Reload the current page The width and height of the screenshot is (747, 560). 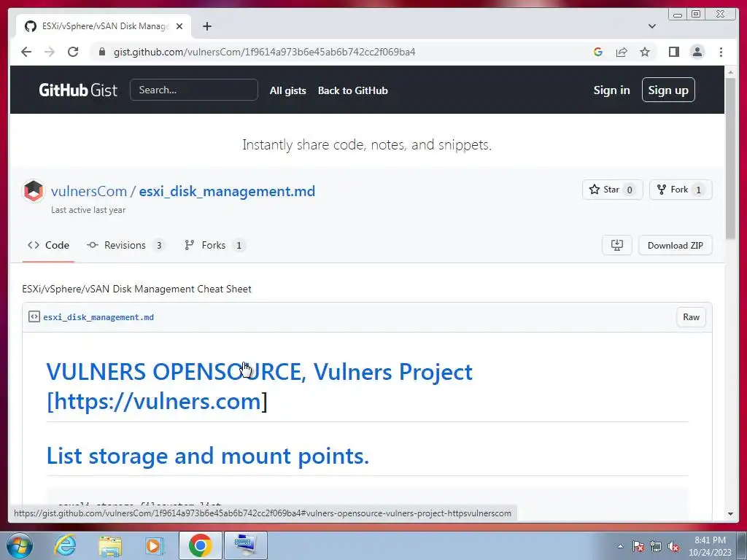coord(73,52)
